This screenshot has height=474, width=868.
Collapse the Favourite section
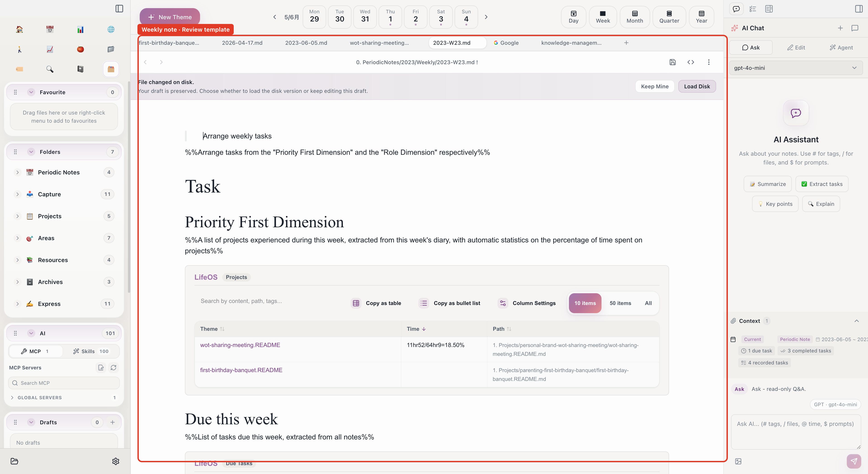(31, 92)
